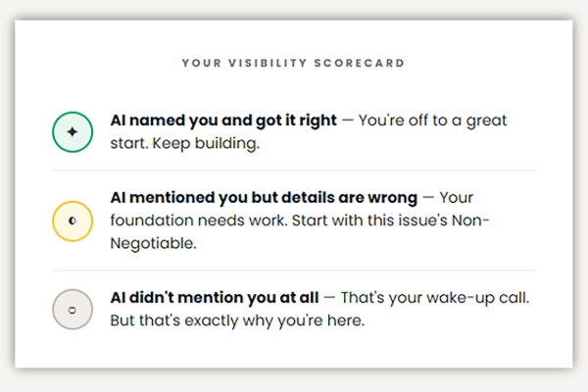Image resolution: width=588 pixels, height=392 pixels.
Task: Click the 'You're off to a great' text
Action: [432, 121]
